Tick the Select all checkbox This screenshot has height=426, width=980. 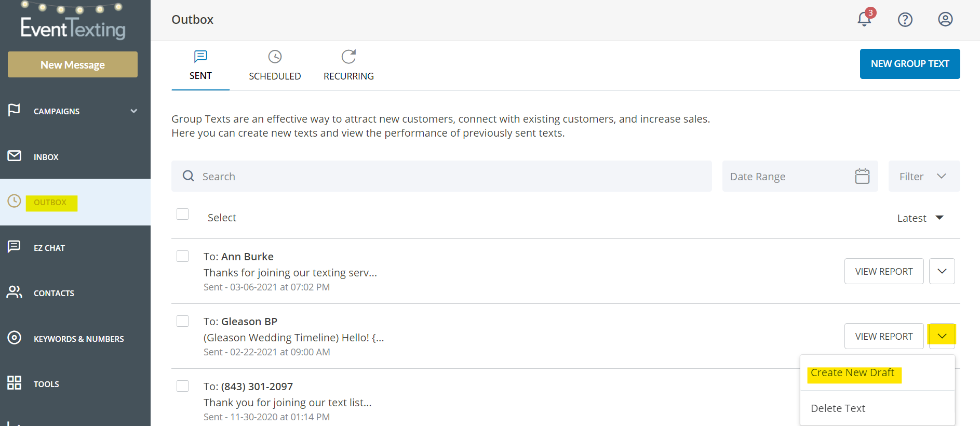coord(182,214)
